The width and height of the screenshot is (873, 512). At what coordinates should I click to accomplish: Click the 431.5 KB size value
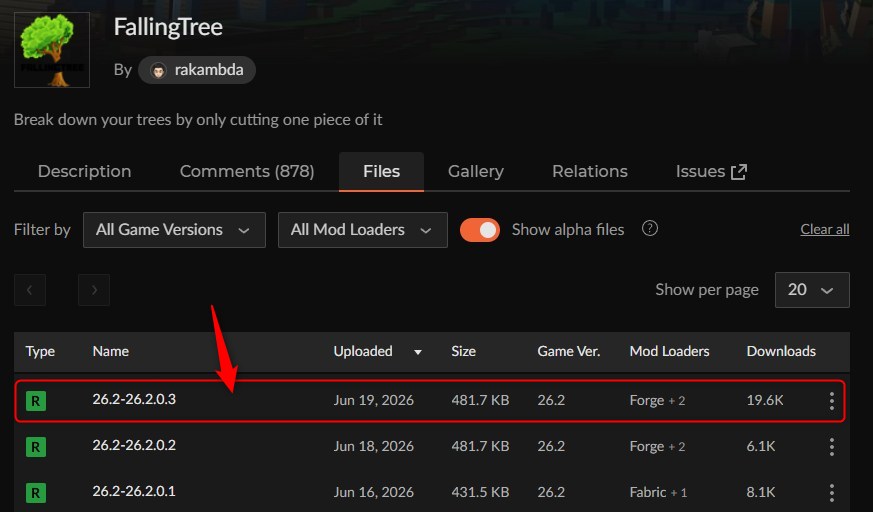[480, 492]
